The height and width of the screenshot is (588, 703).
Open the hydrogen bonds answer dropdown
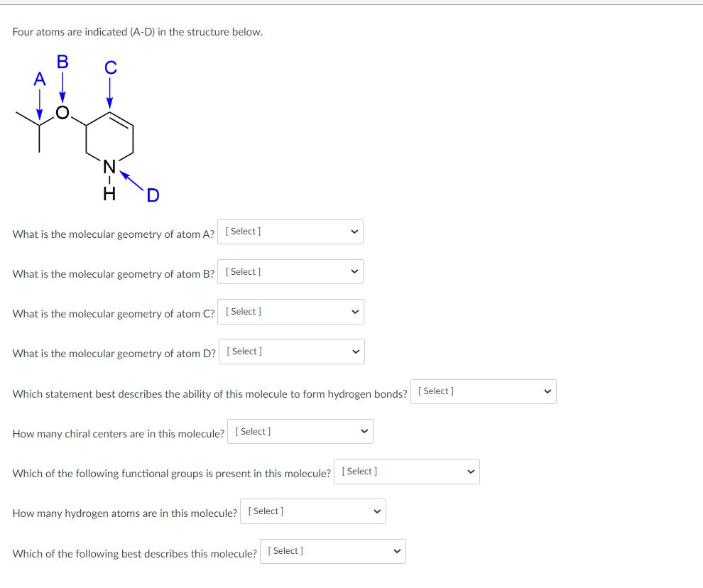[x=483, y=391]
